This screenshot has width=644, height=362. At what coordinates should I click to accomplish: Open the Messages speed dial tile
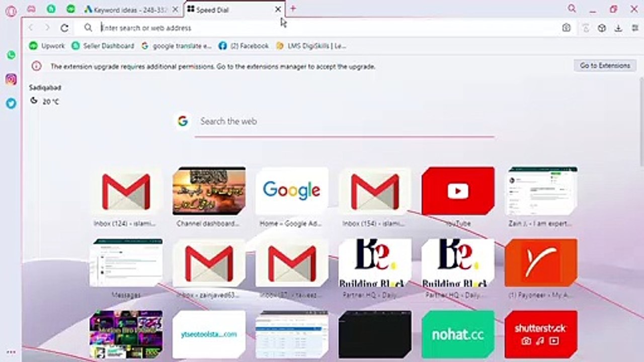point(126,262)
